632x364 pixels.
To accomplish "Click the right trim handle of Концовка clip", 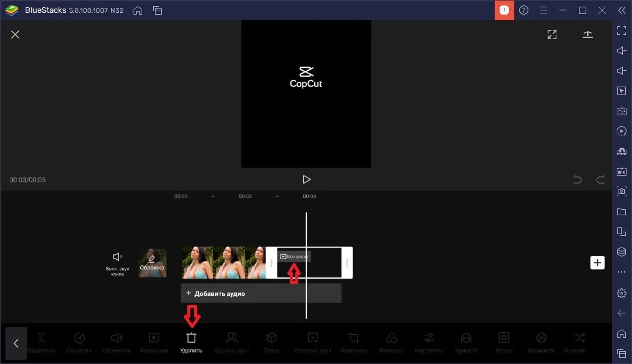I will (347, 263).
